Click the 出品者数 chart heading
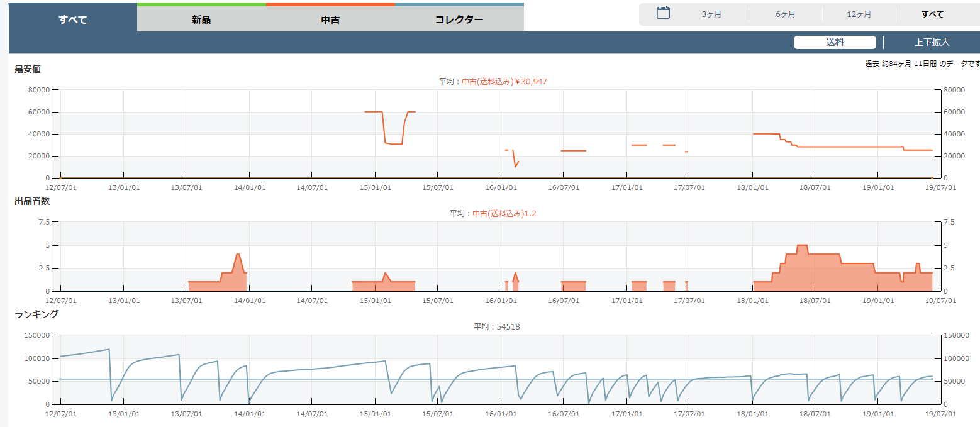 tap(32, 201)
